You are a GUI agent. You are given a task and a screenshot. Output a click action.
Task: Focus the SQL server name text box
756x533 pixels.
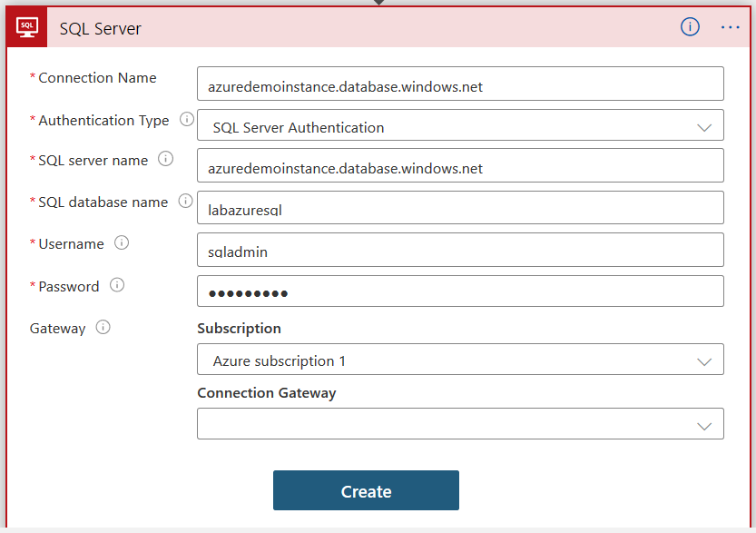[460, 166]
